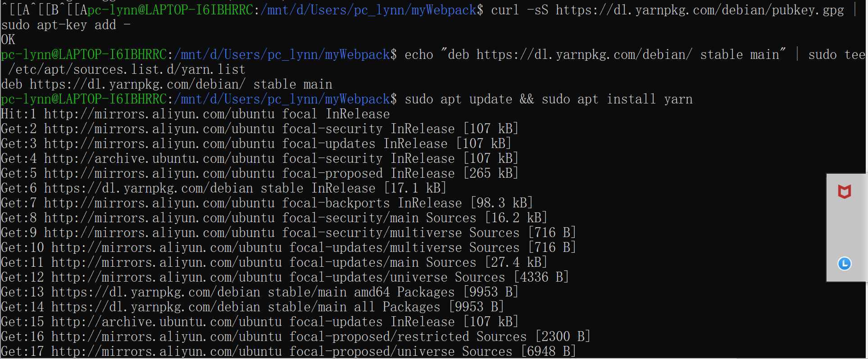Select the "sudo apt update && sudo apt install yarn" command
Screen dimensions: 868x359
click(x=549, y=99)
